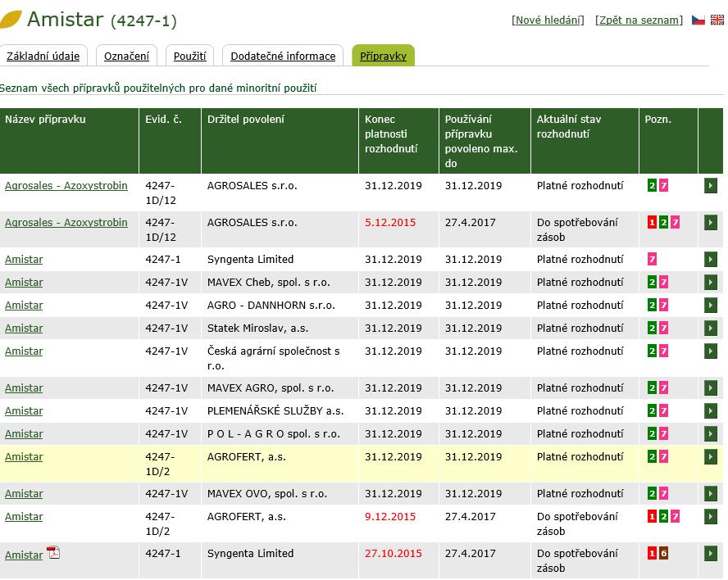Image resolution: width=728 pixels, height=580 pixels.
Task: Go to the Použití tab
Action: coord(190,57)
